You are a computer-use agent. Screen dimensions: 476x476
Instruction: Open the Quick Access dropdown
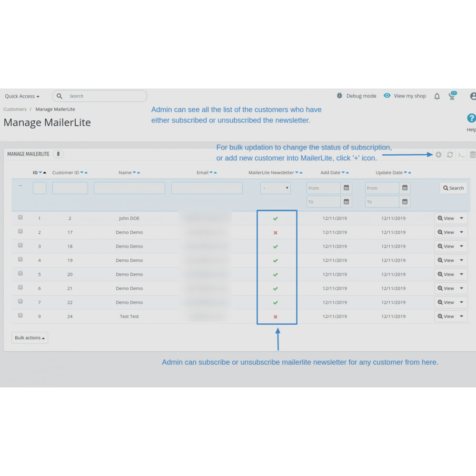(22, 96)
